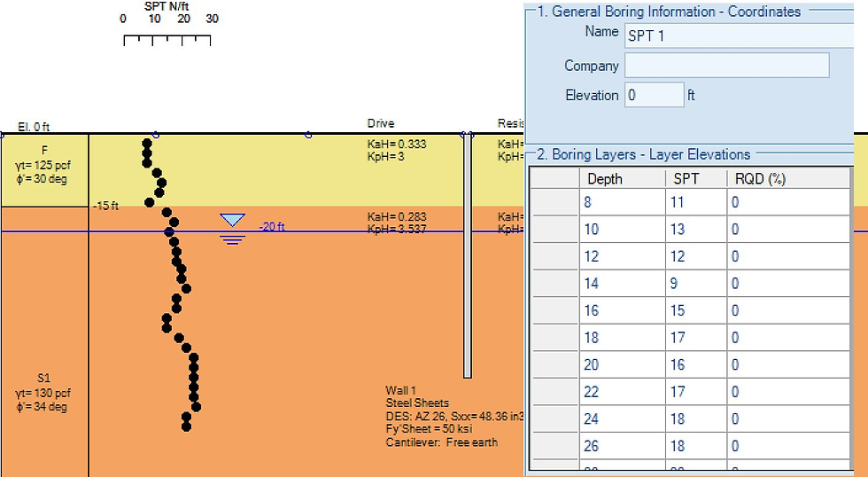Screen dimensions: 868x477
Task: Click the -20 ft water elevation label
Action: coord(271,227)
